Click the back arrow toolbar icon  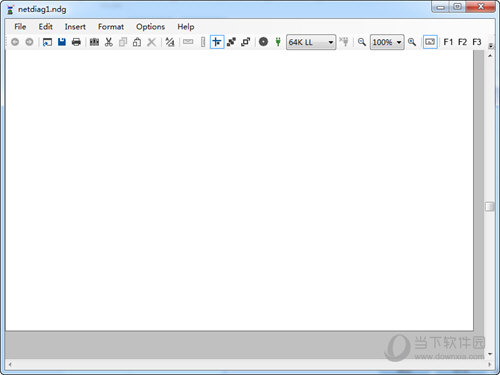point(15,42)
